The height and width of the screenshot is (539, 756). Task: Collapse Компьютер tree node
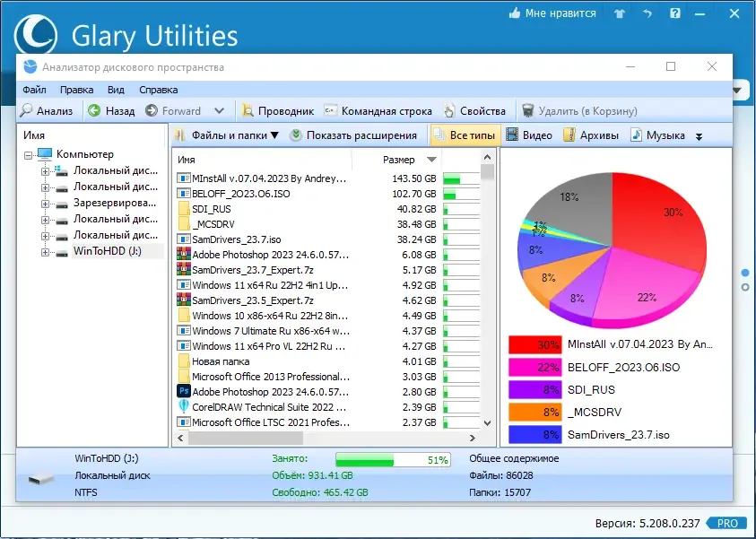[29, 155]
